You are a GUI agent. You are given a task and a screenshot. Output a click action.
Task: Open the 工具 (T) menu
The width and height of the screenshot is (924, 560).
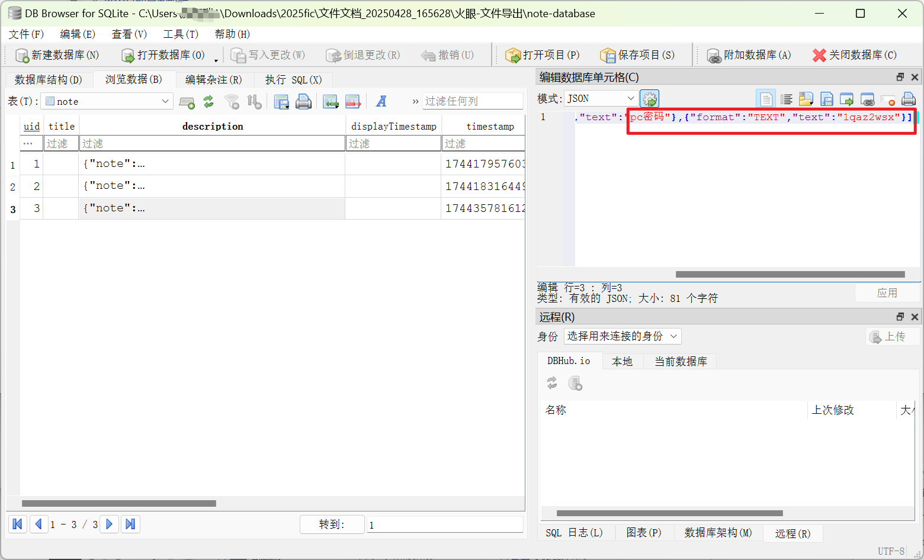(x=181, y=34)
